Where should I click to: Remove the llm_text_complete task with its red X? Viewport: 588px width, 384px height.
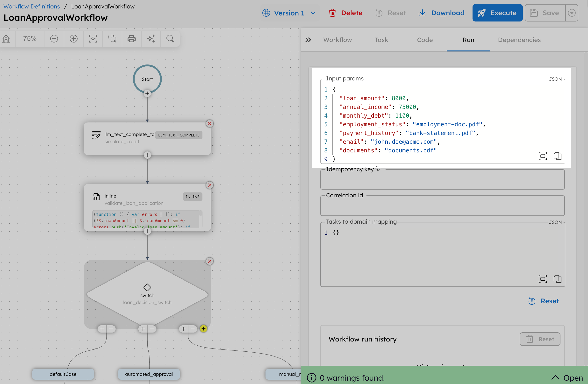coord(210,123)
